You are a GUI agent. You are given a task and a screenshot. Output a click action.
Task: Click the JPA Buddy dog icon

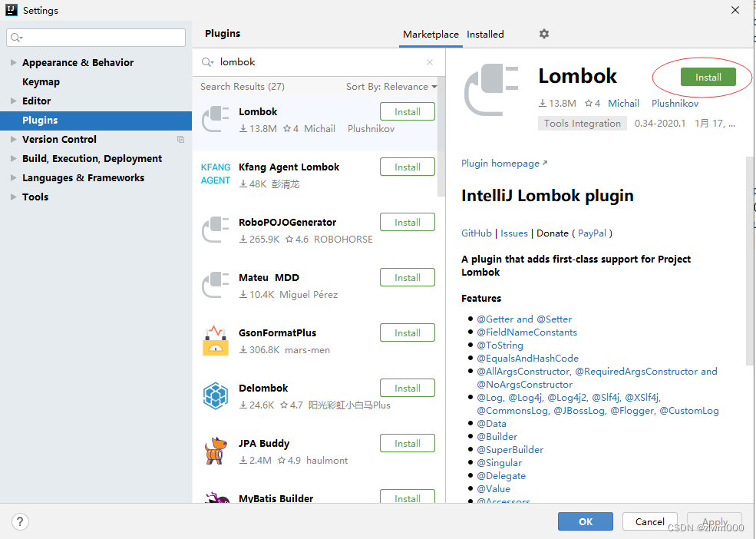click(x=216, y=451)
